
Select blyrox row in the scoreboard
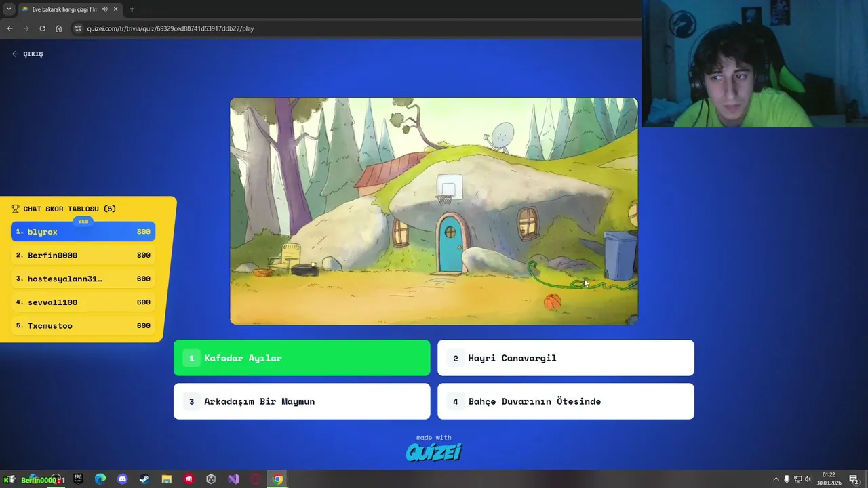coord(83,232)
